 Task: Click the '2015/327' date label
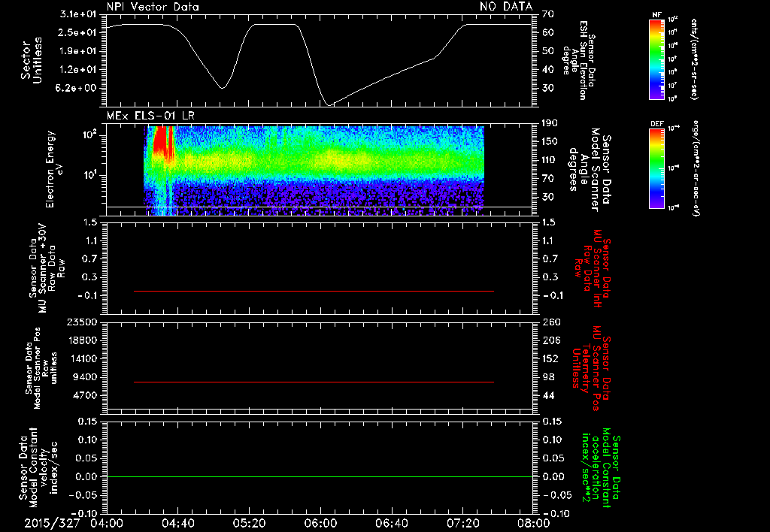[52, 523]
